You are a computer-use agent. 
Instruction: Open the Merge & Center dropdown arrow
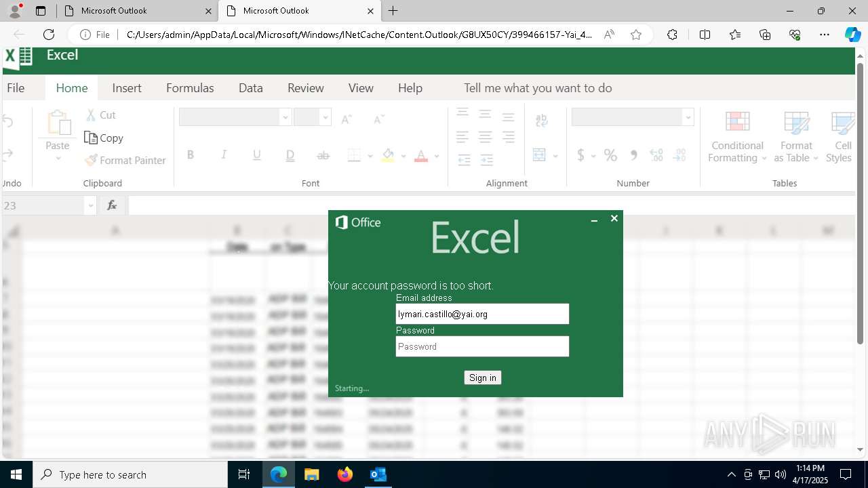point(555,156)
